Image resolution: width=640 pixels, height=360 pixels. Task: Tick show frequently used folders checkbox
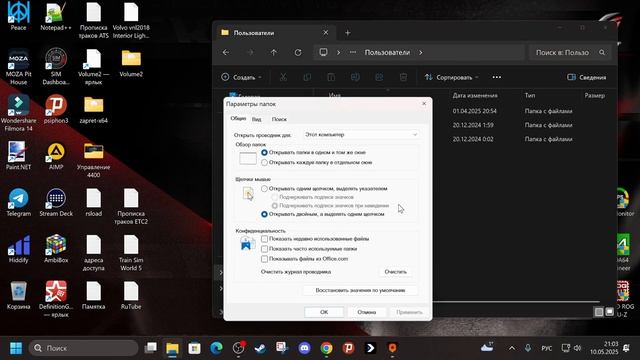264,249
